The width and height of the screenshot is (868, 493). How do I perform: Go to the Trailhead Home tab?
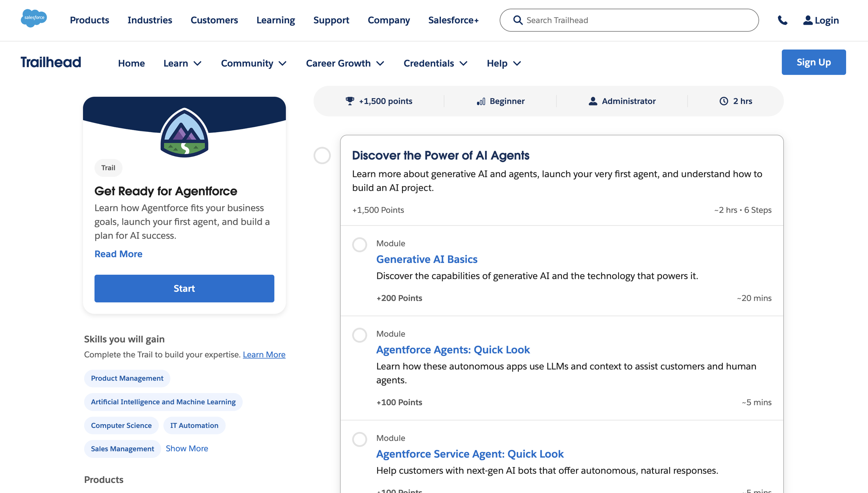(131, 63)
